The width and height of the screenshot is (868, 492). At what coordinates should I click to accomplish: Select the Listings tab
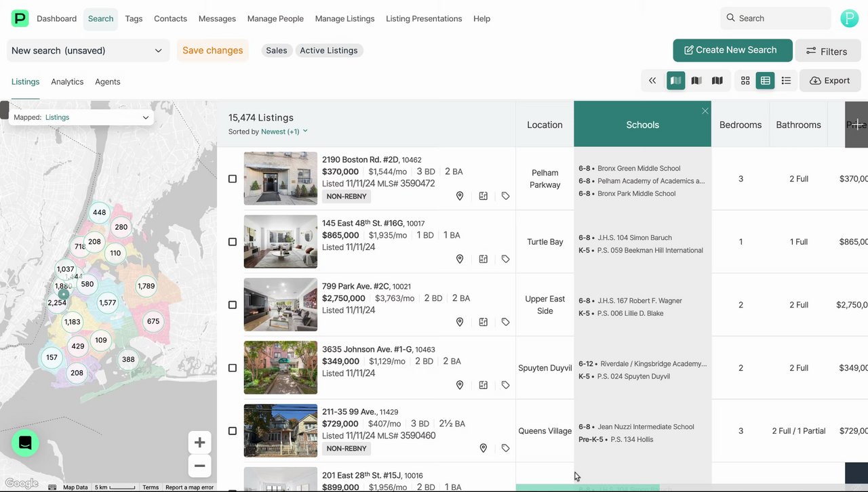pos(25,81)
